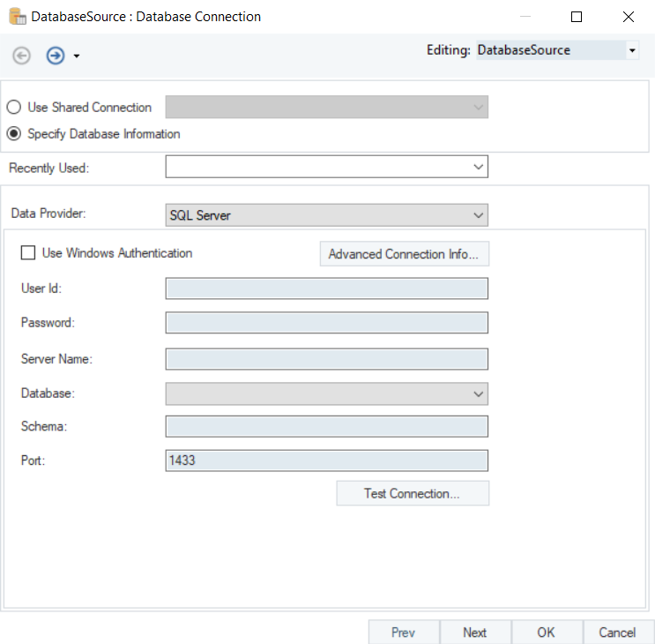Open the navigation history dropdown arrow
Viewport: 655px width, 644px height.
coord(77,56)
